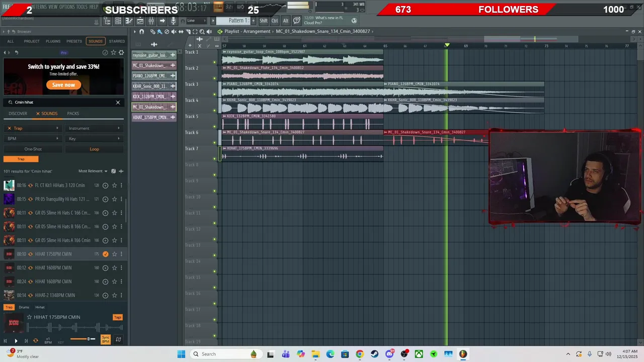The image size is (644, 362).
Task: Play the HIHAT 175BPM CMIN preview
Action: (16, 340)
